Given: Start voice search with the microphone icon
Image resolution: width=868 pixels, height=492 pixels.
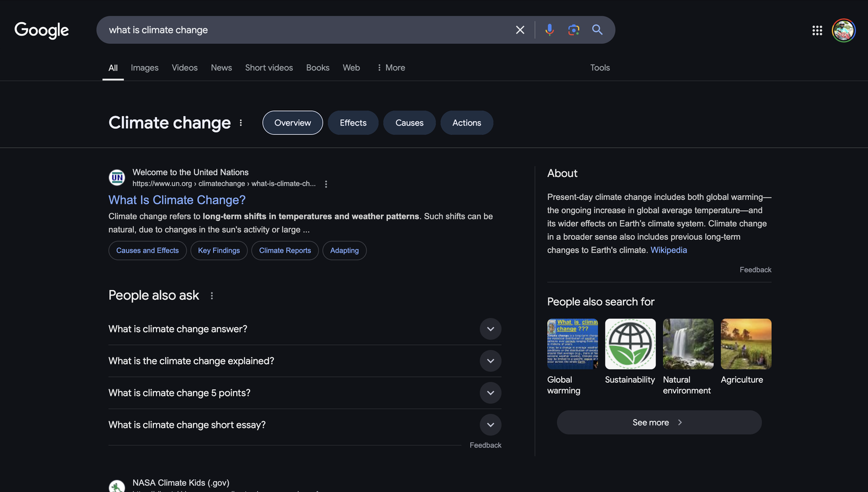Looking at the screenshot, I should [549, 30].
